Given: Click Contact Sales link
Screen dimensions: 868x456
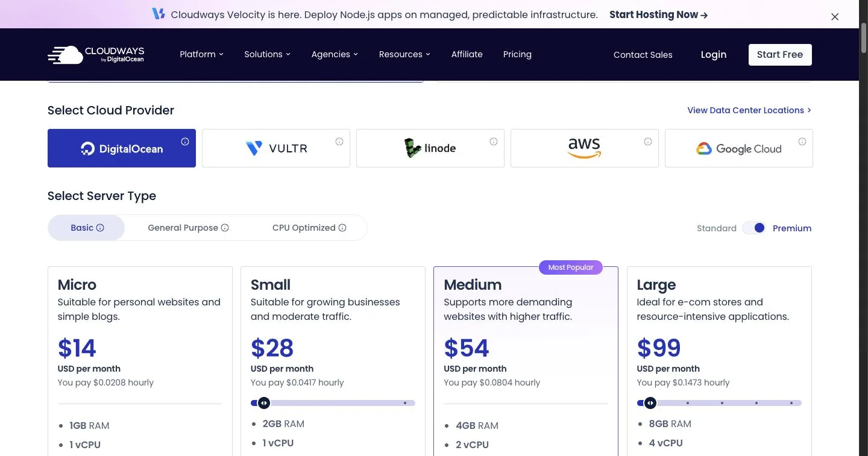Looking at the screenshot, I should [x=643, y=55].
